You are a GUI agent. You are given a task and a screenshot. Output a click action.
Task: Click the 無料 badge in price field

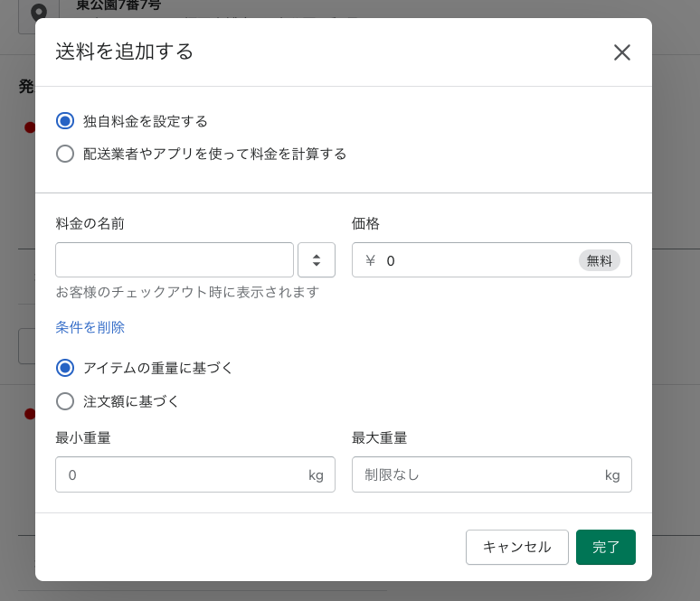(x=599, y=260)
